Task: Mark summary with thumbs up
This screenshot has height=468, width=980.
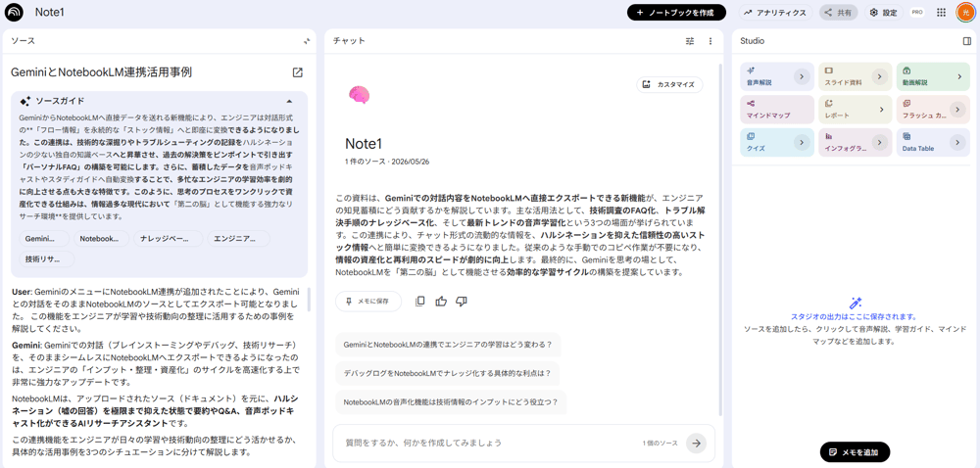Action: (x=441, y=302)
